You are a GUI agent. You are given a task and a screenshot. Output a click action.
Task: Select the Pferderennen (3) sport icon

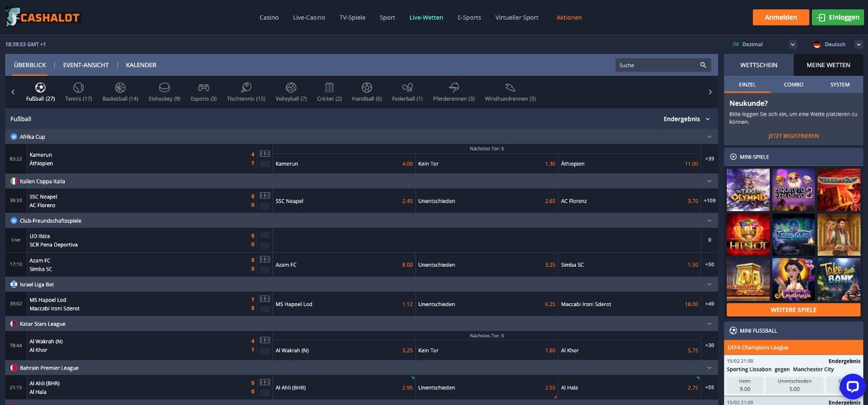coord(454,88)
